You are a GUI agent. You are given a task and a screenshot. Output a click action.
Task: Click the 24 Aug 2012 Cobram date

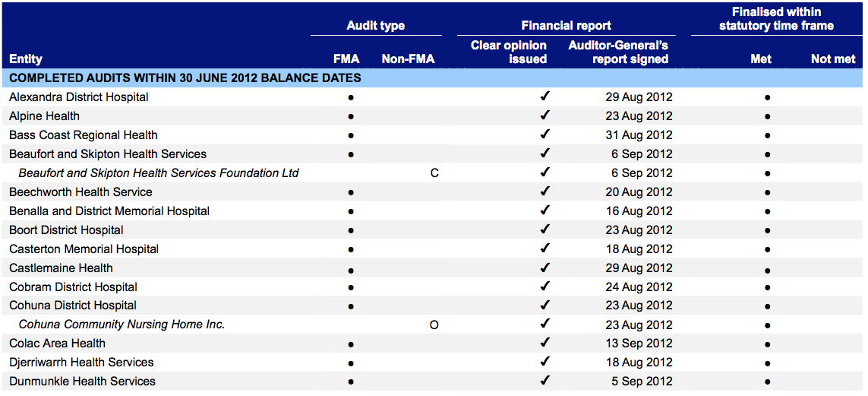pyautogui.click(x=639, y=287)
